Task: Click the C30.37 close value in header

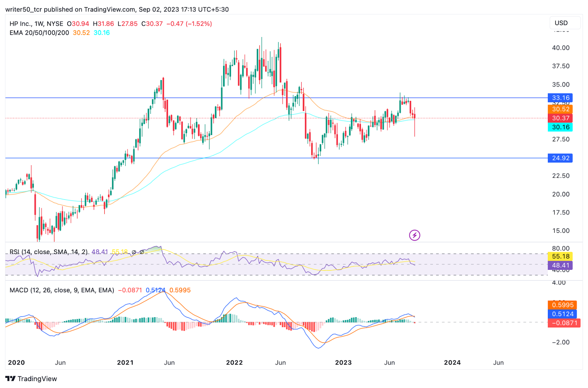Action: coord(152,23)
